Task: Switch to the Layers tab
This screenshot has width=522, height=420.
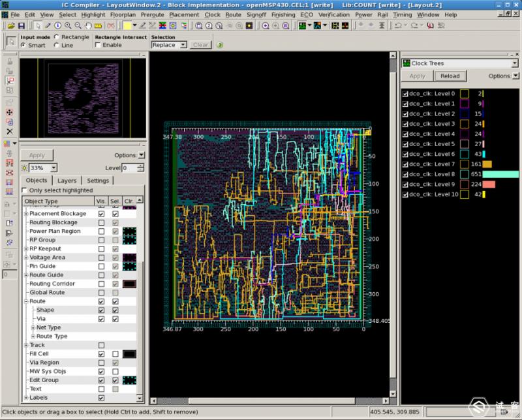Action: (67, 181)
